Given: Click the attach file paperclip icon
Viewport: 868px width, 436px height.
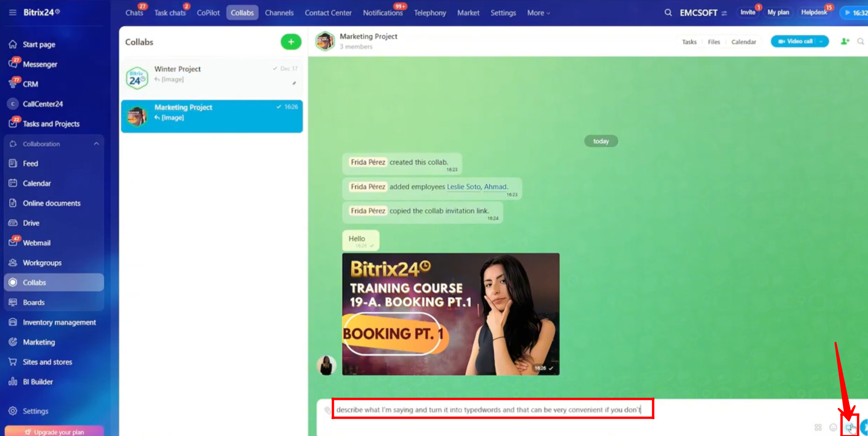Looking at the screenshot, I should (327, 410).
